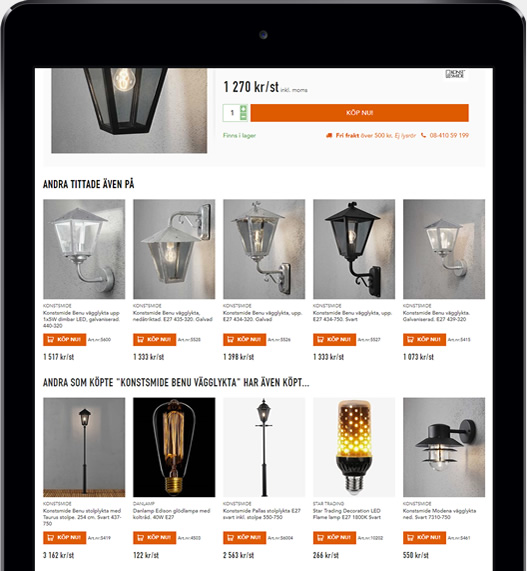527x571 pixels.
Task: Click the quantity input field
Action: coord(232,113)
